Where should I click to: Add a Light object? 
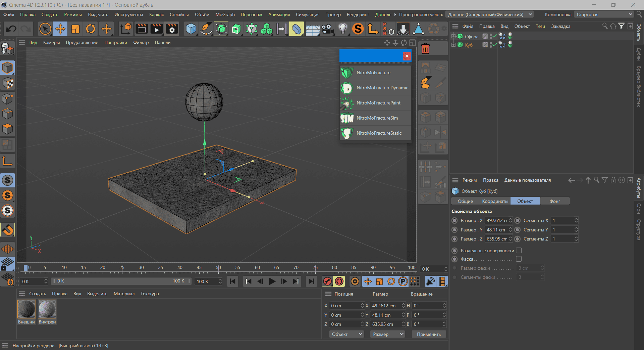point(343,29)
